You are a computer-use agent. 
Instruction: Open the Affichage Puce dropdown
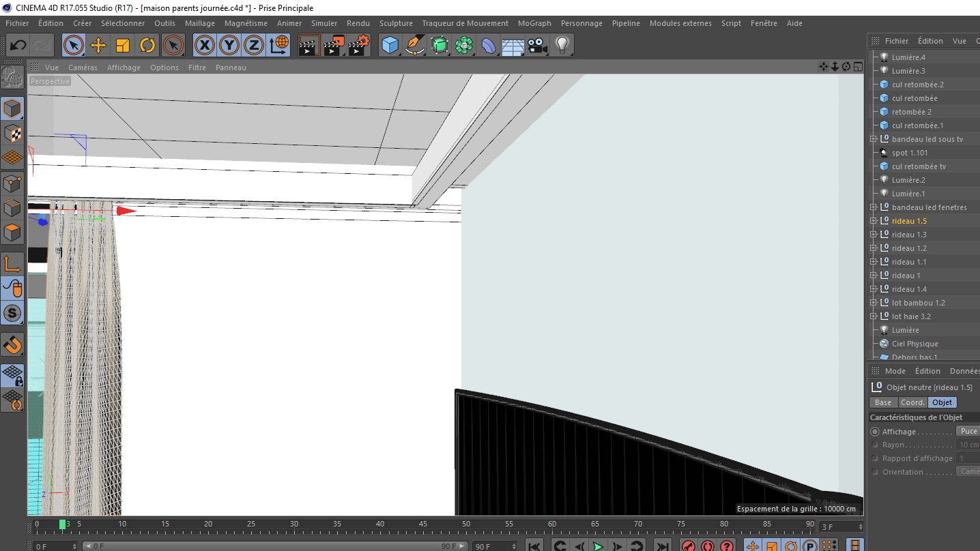[968, 431]
